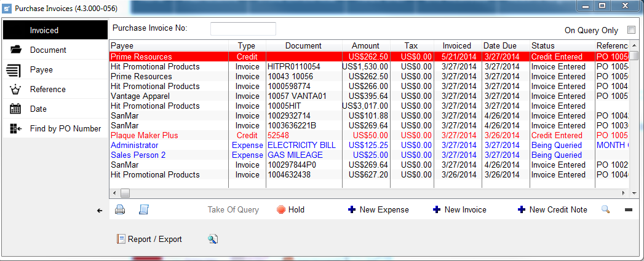Click the calendar icon next to Date

click(15, 109)
